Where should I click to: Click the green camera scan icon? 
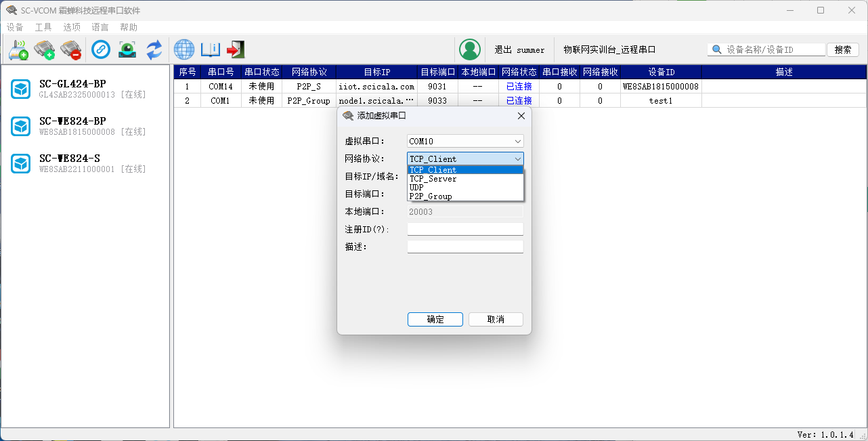pyautogui.click(x=127, y=49)
